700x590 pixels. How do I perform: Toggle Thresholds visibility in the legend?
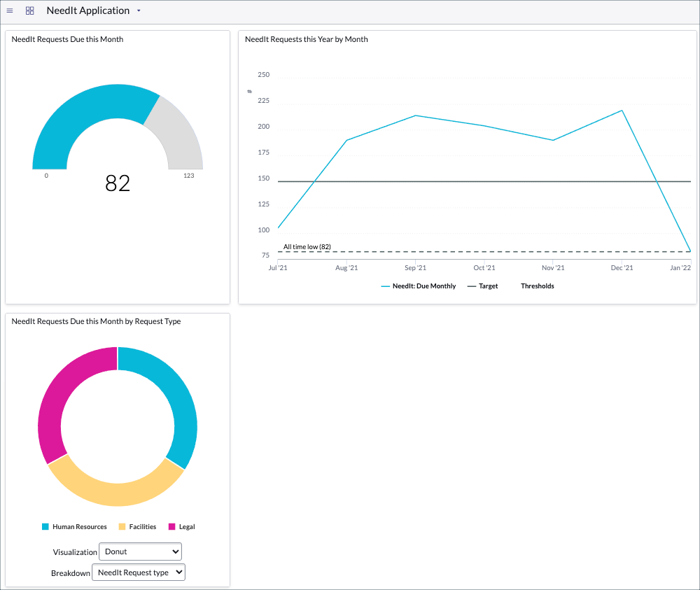537,286
